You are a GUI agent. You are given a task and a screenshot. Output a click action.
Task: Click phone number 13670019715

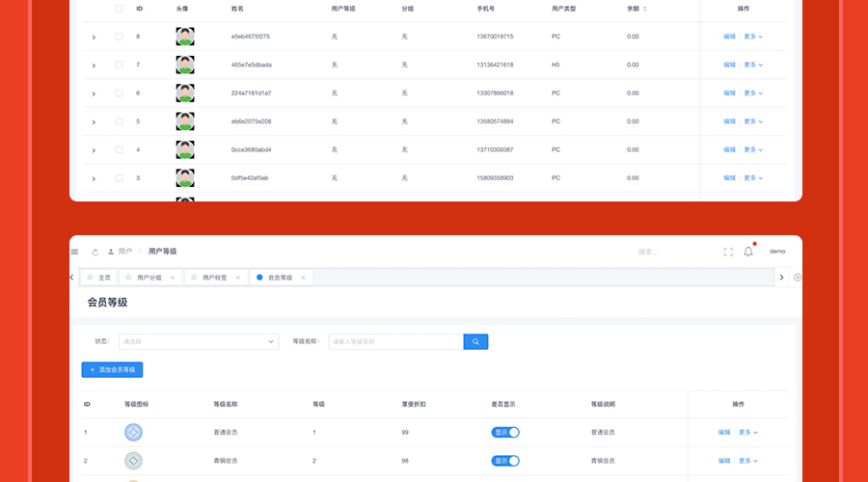point(495,37)
